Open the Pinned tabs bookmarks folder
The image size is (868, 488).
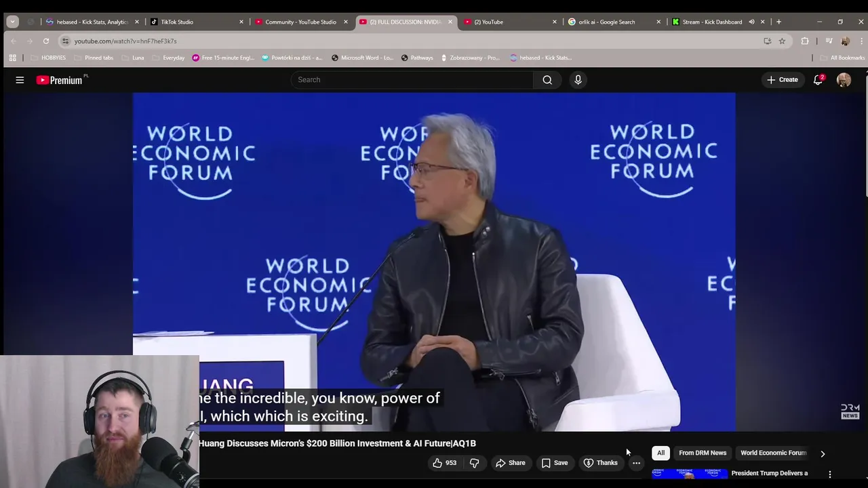tap(94, 58)
